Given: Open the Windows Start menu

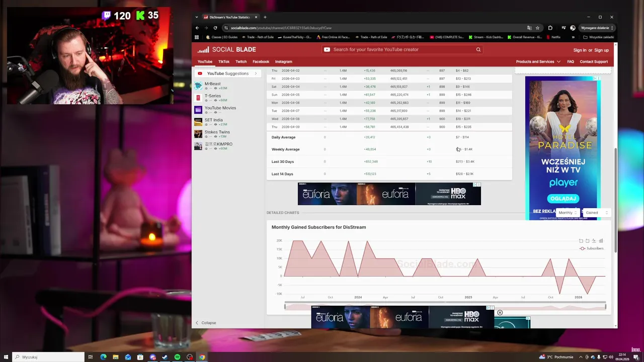Looking at the screenshot, I should point(6,357).
